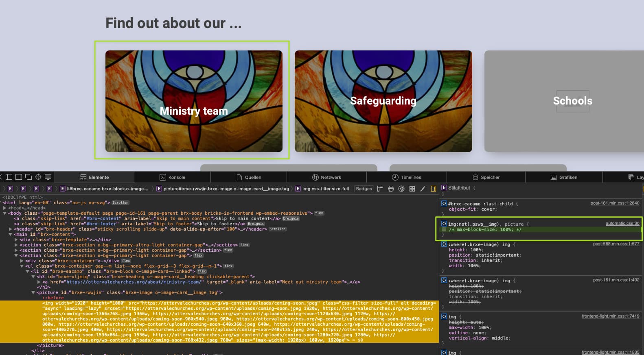Click rule icon beside img:not(.pswp__img) selector
Screen dimensions: 644x355
(x=444, y=224)
